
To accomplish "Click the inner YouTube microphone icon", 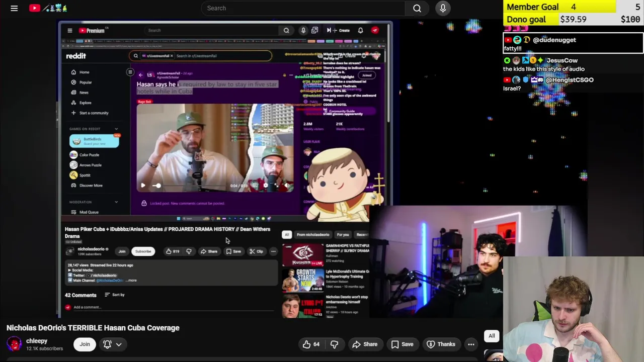I will [x=303, y=30].
